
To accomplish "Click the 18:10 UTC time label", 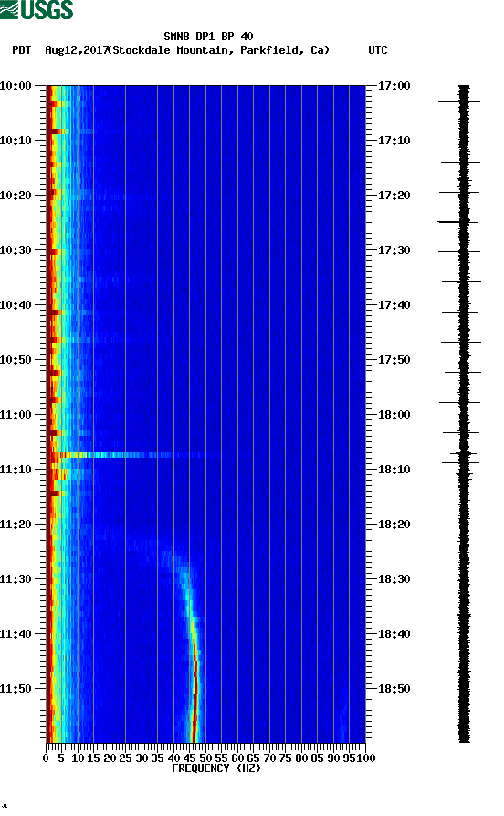I will pyautogui.click(x=394, y=470).
